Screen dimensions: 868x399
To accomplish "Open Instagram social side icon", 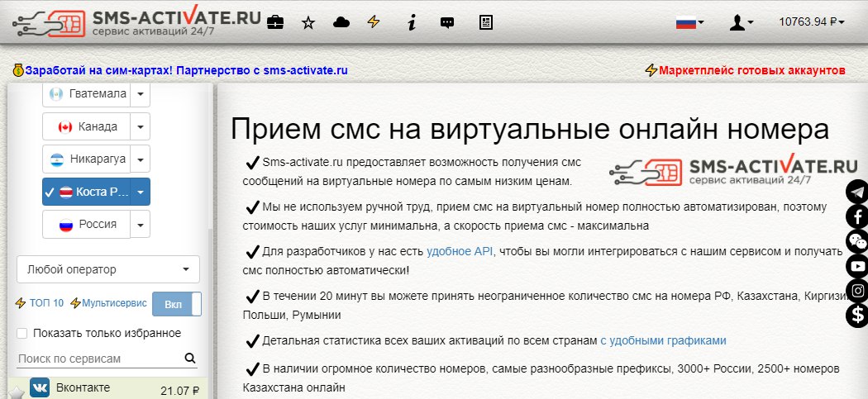I will tap(857, 291).
